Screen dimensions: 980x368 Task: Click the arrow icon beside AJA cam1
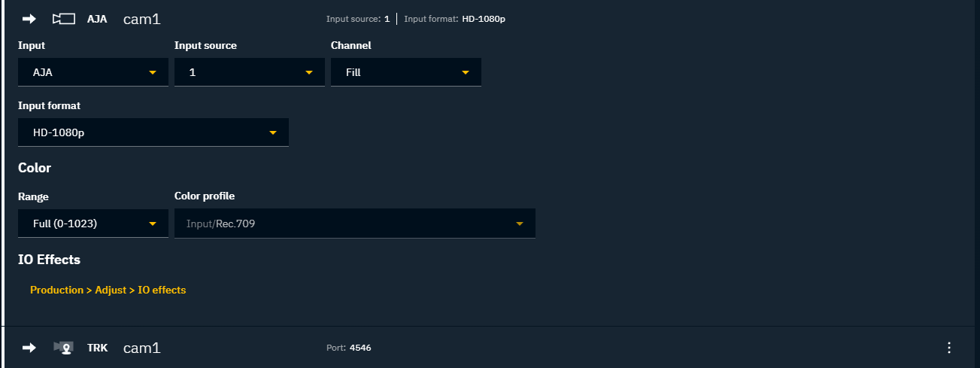pyautogui.click(x=29, y=19)
